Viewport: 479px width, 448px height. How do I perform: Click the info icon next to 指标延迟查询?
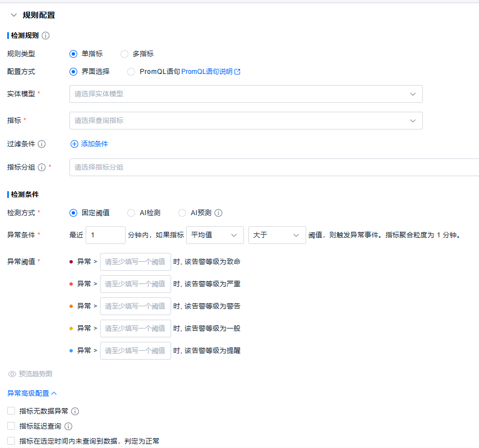tap(69, 426)
